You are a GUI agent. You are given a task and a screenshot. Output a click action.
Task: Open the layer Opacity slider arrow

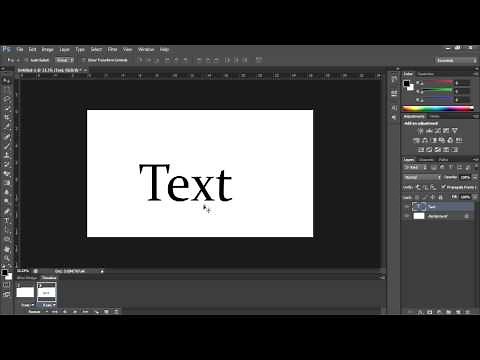click(x=475, y=177)
